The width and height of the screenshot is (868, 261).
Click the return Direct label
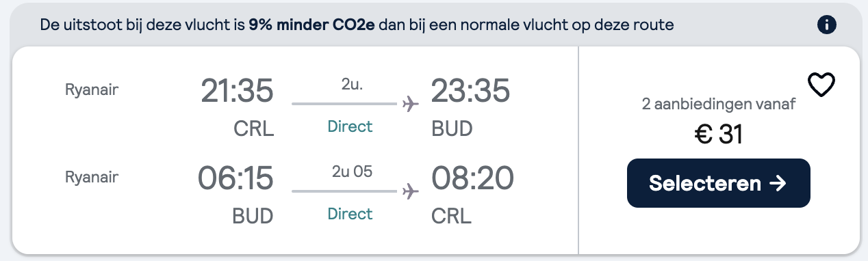coord(350,214)
